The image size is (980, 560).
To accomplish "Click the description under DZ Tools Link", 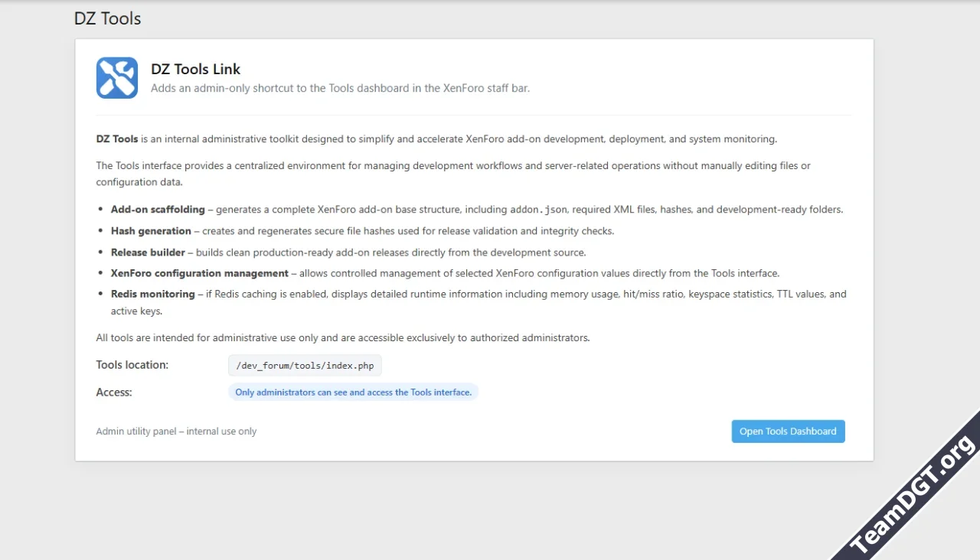I will [x=339, y=87].
